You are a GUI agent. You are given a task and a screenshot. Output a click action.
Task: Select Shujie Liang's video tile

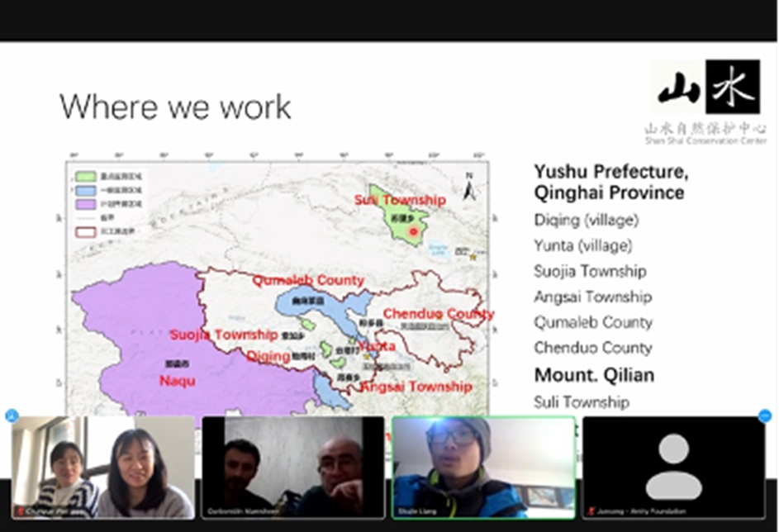coord(483,467)
